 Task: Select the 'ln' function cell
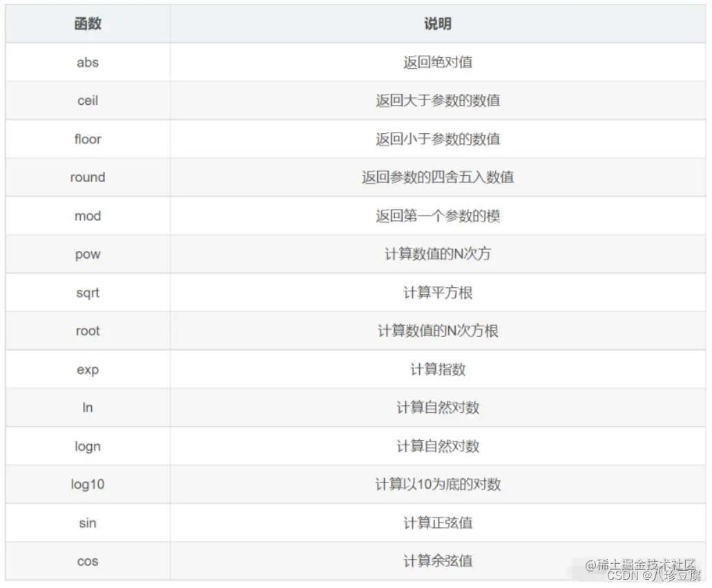[88, 407]
